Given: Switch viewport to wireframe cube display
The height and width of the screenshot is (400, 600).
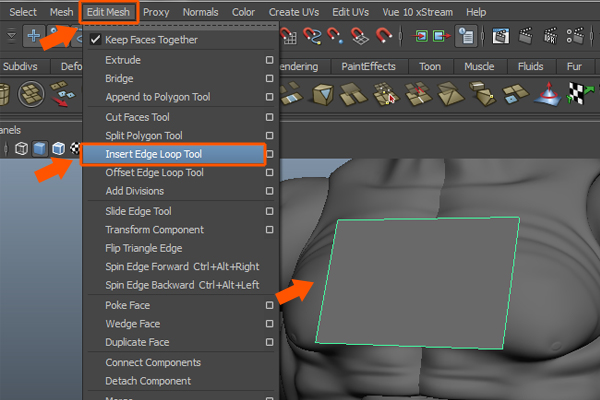Looking at the screenshot, I should pos(21,149).
